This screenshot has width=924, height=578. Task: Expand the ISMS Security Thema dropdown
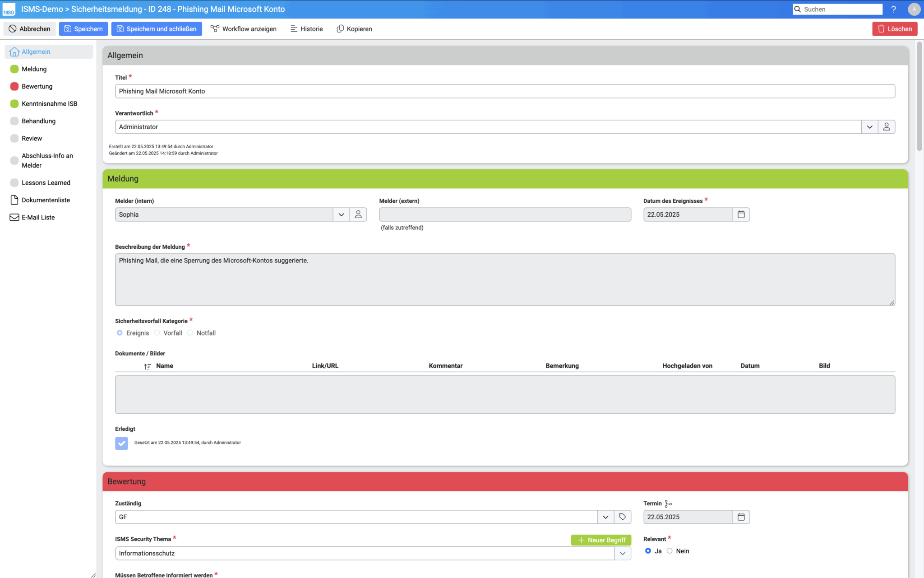tap(623, 553)
